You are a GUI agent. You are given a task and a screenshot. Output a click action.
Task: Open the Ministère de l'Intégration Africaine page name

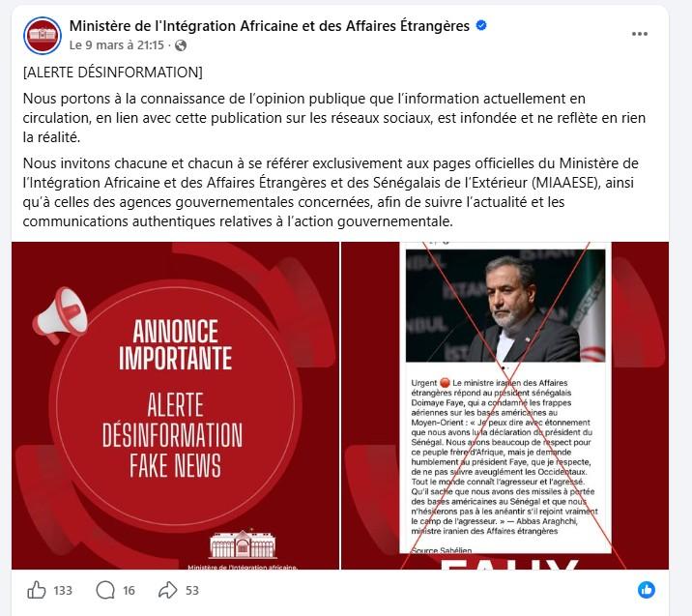coord(270,26)
